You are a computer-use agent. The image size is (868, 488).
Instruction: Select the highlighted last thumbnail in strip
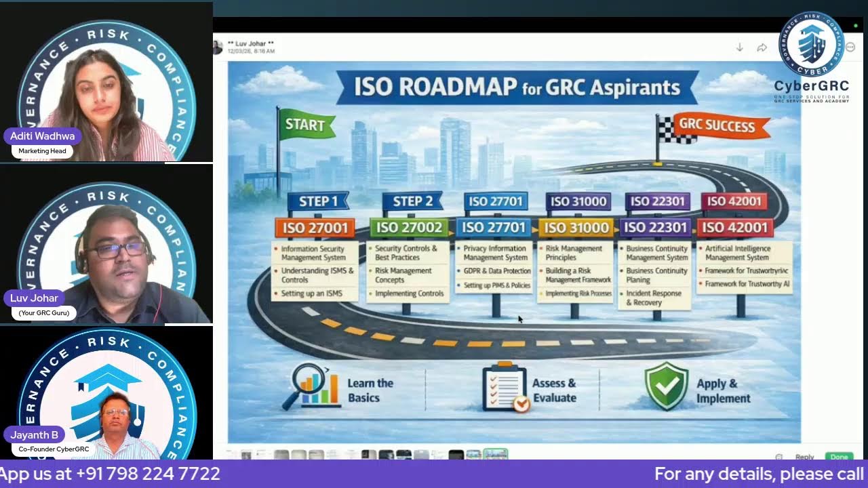click(495, 454)
